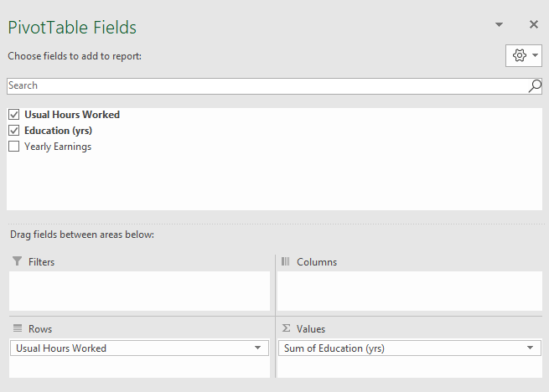
Task: Expand the Usual Hours Worked row dropdown
Action: (x=256, y=348)
